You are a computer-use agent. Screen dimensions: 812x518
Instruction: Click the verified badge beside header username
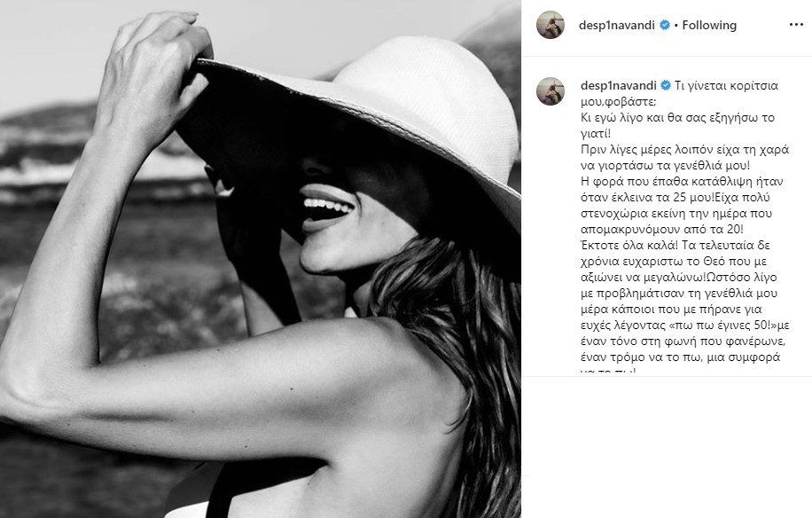click(x=665, y=25)
